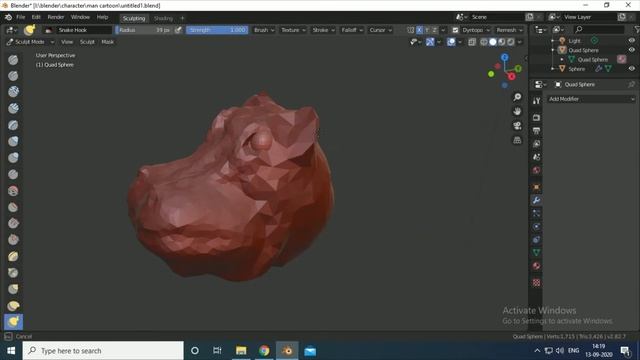640x360 pixels.
Task: Open the Remesh dropdown
Action: 509,30
